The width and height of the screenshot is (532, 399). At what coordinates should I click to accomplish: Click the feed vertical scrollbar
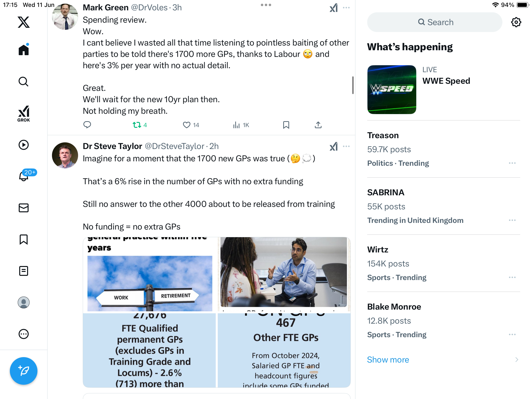pos(353,85)
